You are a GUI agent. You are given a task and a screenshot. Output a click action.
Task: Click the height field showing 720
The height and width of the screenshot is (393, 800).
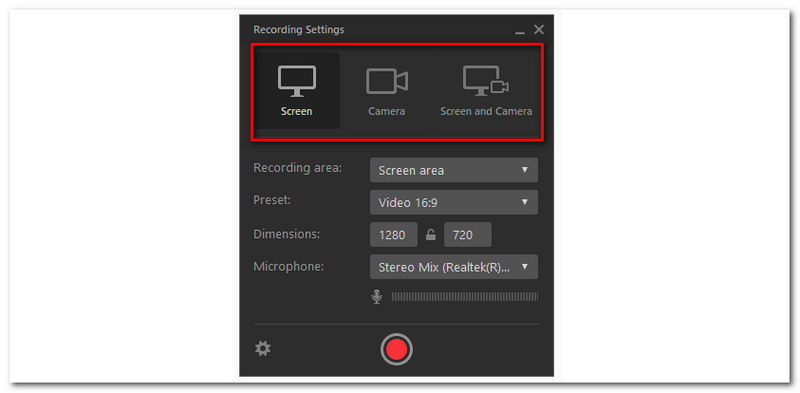point(468,235)
